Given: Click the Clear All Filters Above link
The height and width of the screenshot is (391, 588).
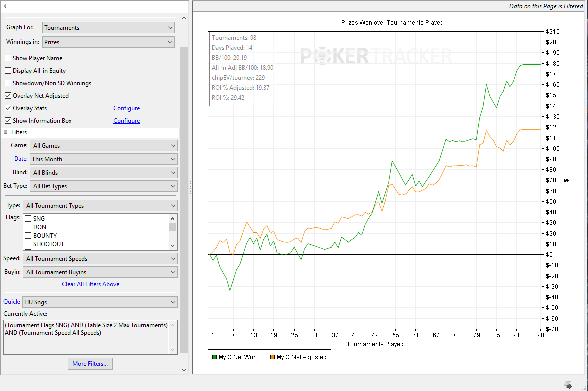Looking at the screenshot, I should point(90,284).
